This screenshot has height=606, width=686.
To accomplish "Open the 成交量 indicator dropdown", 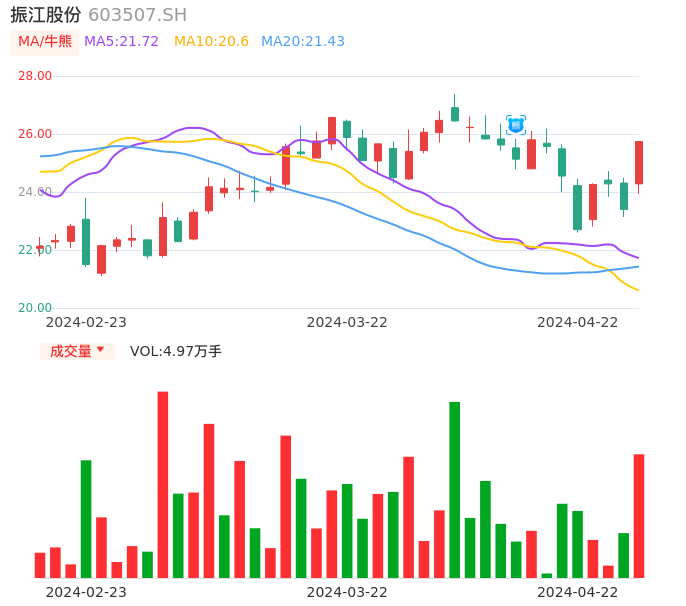I will click(77, 351).
